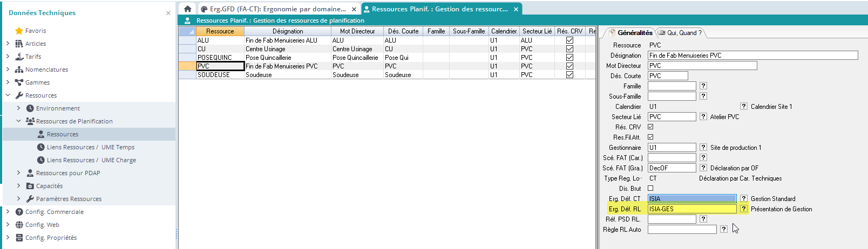Open Favoris star icon in sidebar
868x249 pixels.
(x=19, y=31)
